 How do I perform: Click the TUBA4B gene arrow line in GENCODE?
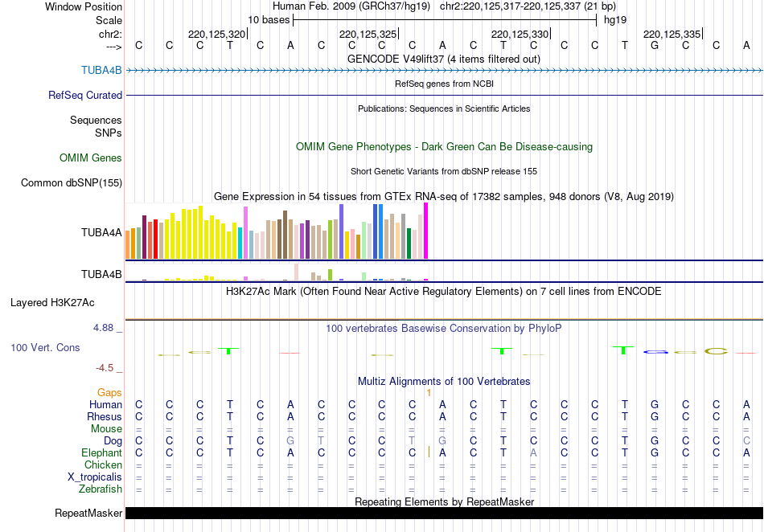tap(444, 71)
